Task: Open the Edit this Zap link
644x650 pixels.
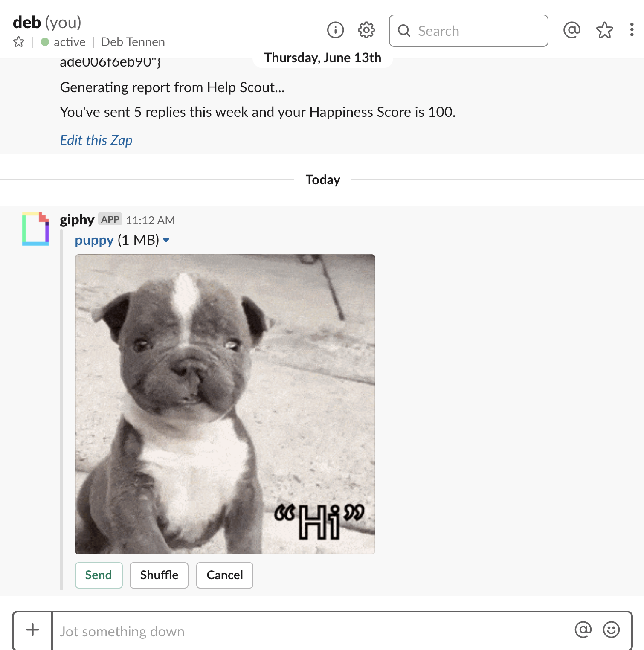Action: 96,140
